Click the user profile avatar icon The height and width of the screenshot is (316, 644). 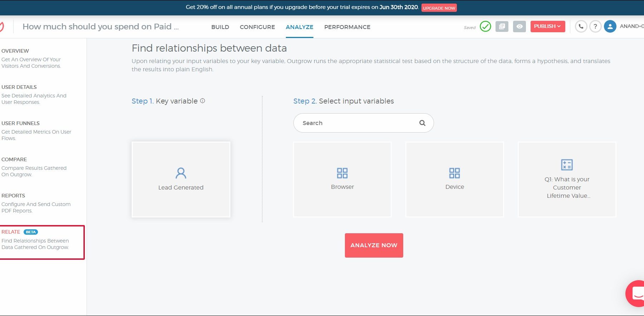(610, 27)
